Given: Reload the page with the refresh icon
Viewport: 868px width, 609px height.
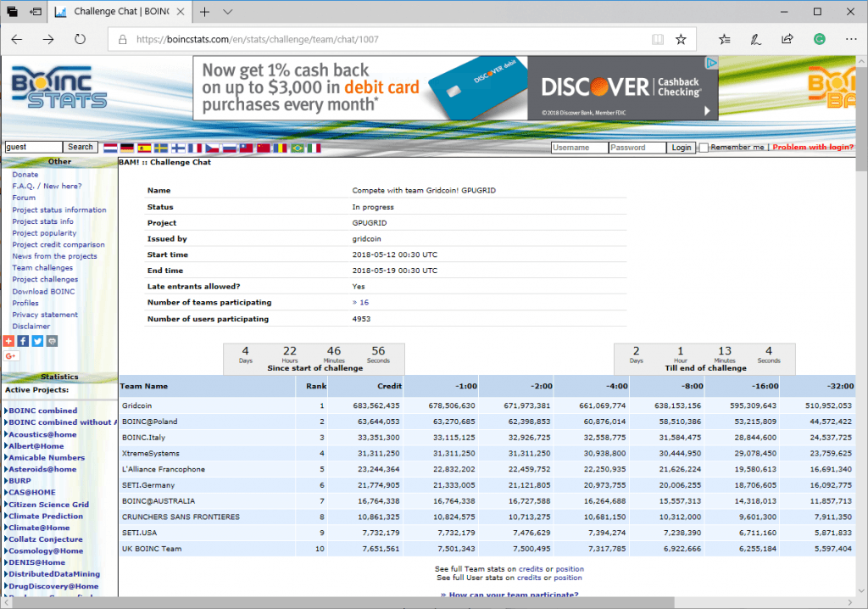Looking at the screenshot, I should point(81,39).
